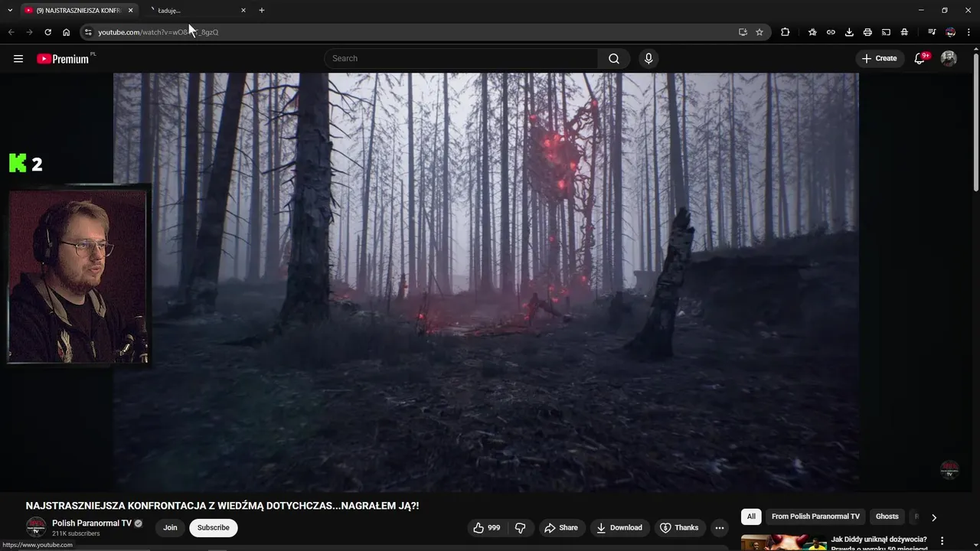Image resolution: width=980 pixels, height=551 pixels.
Task: Select the Ghosts filter chip
Action: coord(887,517)
